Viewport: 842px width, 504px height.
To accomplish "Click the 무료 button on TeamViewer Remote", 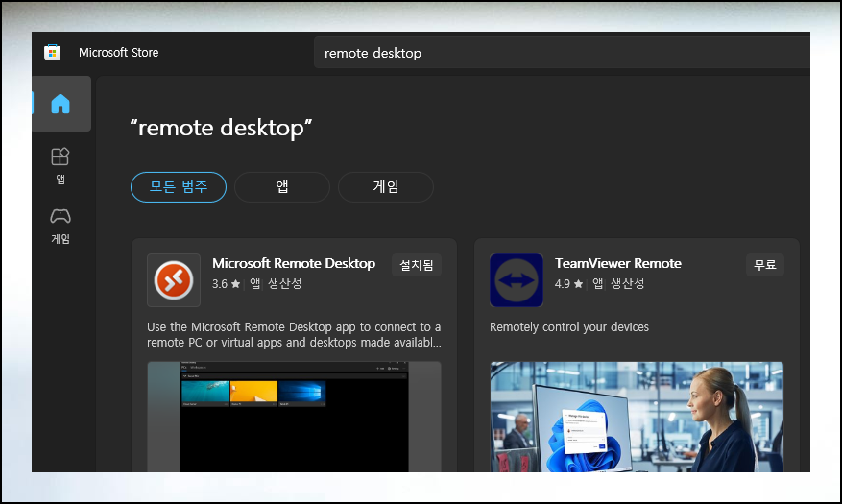I will pos(764,265).
